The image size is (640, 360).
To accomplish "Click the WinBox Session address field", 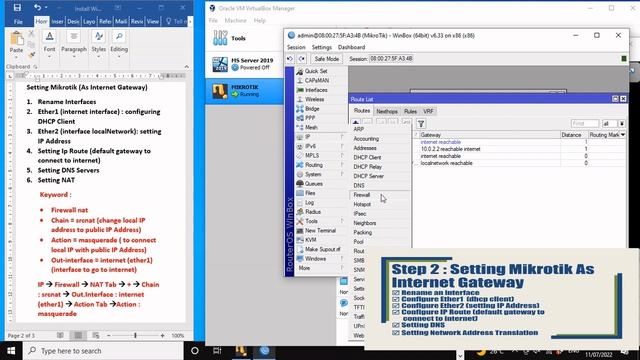I will pos(392,59).
